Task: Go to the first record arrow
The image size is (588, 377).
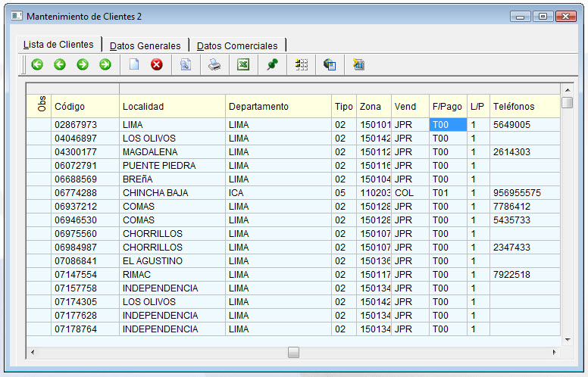Action: (x=37, y=65)
